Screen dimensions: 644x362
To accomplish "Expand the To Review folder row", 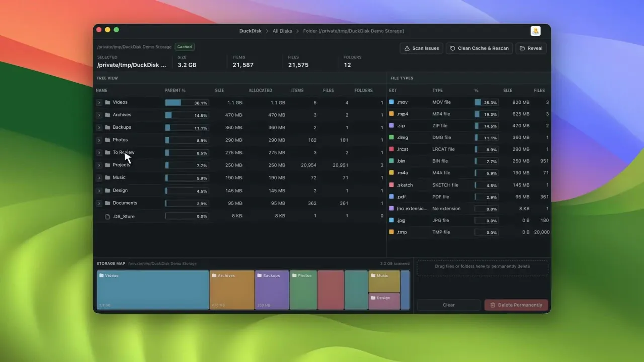I will [x=99, y=153].
